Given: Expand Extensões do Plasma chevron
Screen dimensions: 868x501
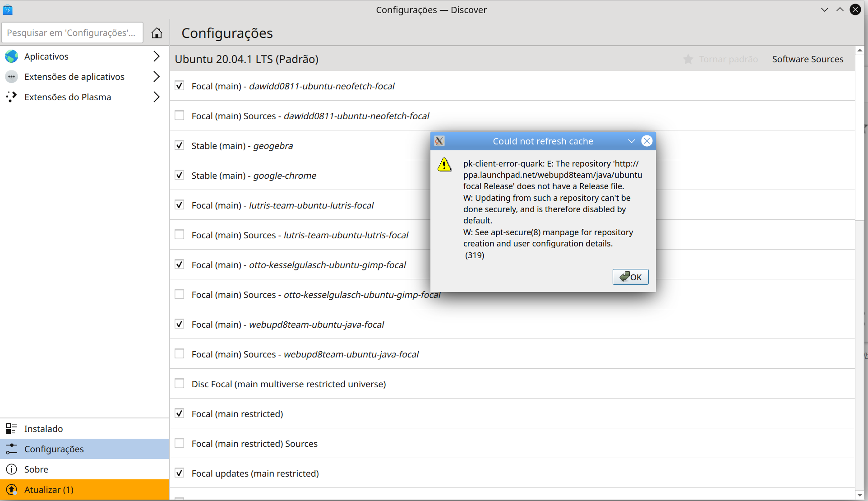Looking at the screenshot, I should pyautogui.click(x=157, y=97).
